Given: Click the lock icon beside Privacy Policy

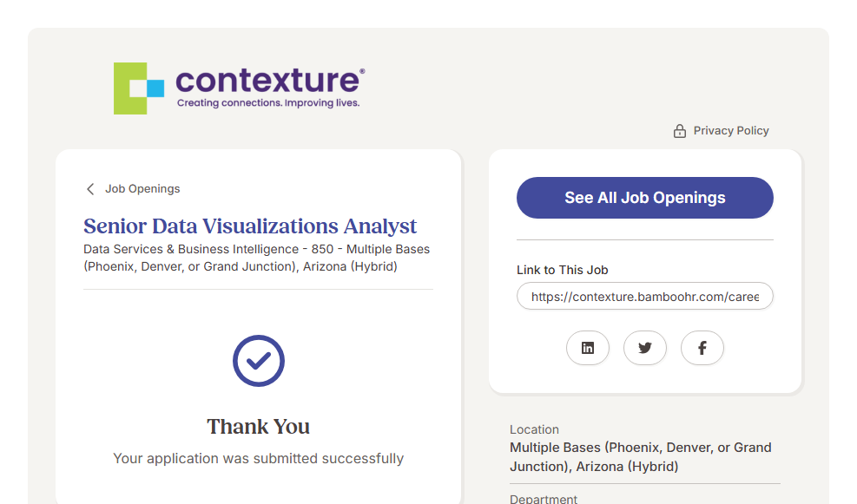Looking at the screenshot, I should [680, 131].
